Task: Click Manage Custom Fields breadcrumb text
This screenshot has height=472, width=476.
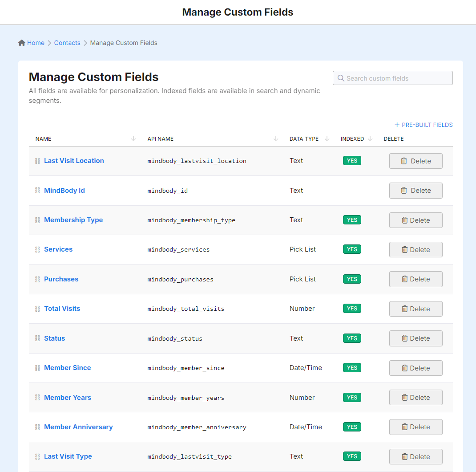Action: [124, 43]
